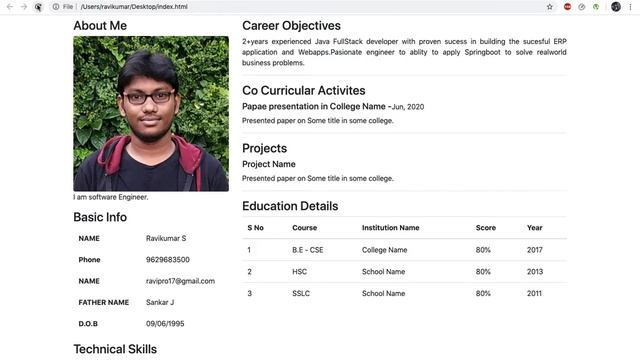Click the 'College Name' institution cell
Image resolution: width=640 pixels, height=360 pixels.
point(384,250)
